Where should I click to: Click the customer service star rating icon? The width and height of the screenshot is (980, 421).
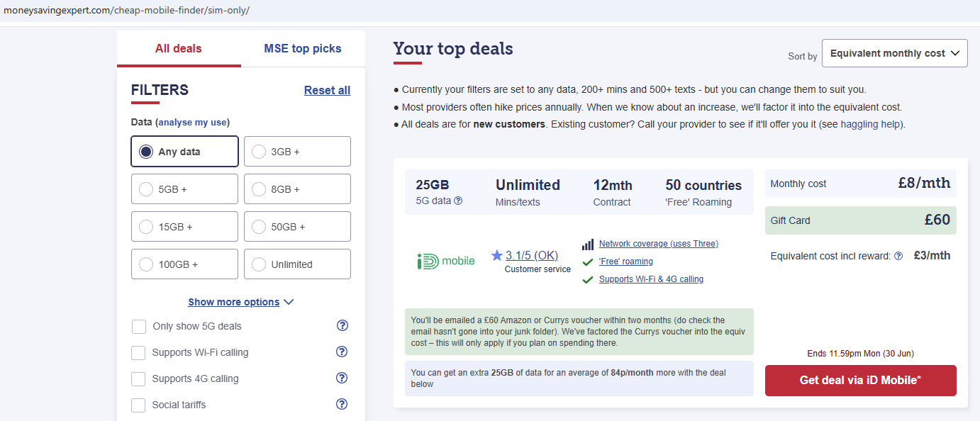(496, 255)
